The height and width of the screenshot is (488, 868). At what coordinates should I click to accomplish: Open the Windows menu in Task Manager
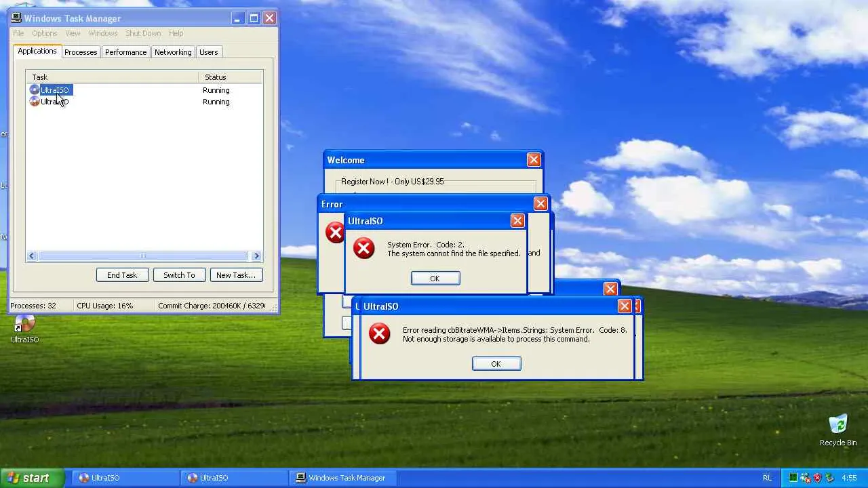click(x=103, y=33)
